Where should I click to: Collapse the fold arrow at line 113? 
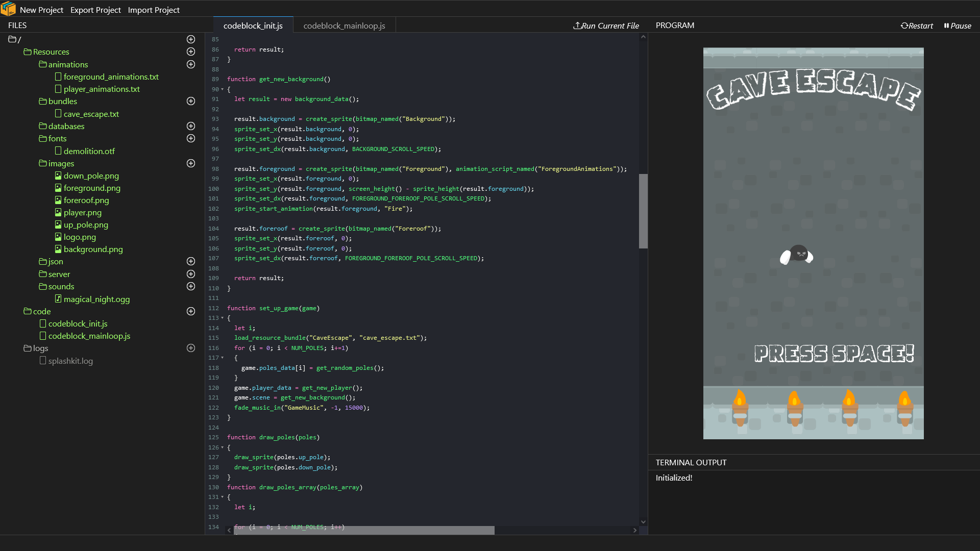(222, 318)
